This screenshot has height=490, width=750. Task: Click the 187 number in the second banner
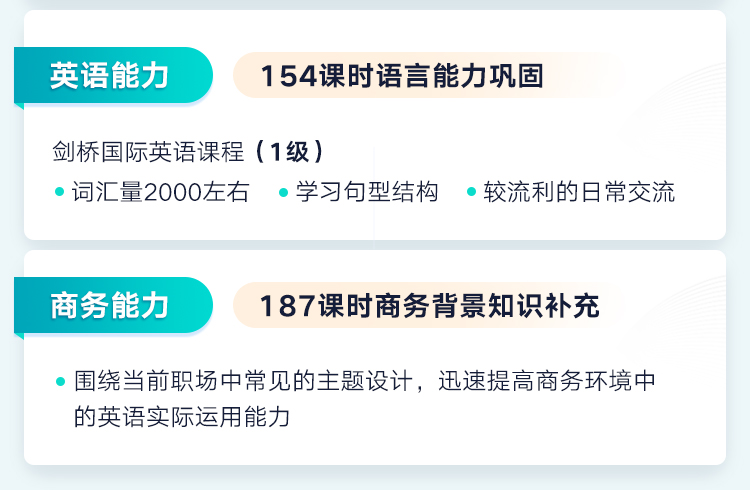(x=289, y=306)
